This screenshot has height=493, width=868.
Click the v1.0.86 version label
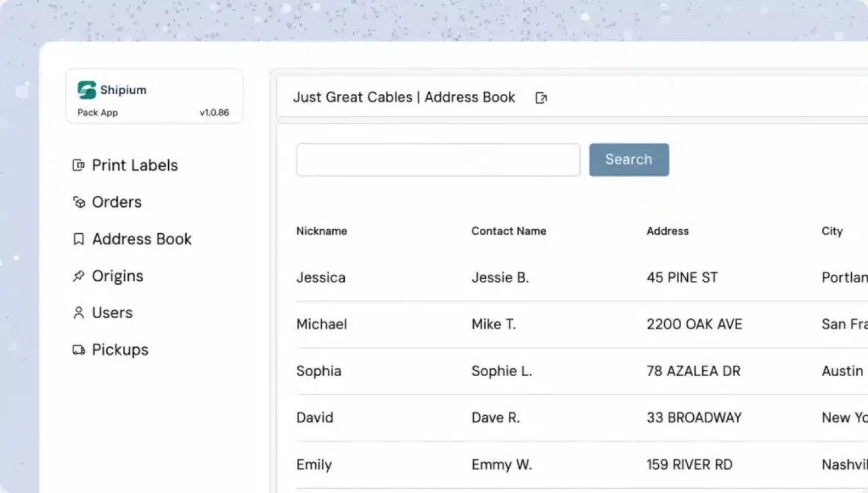(214, 113)
